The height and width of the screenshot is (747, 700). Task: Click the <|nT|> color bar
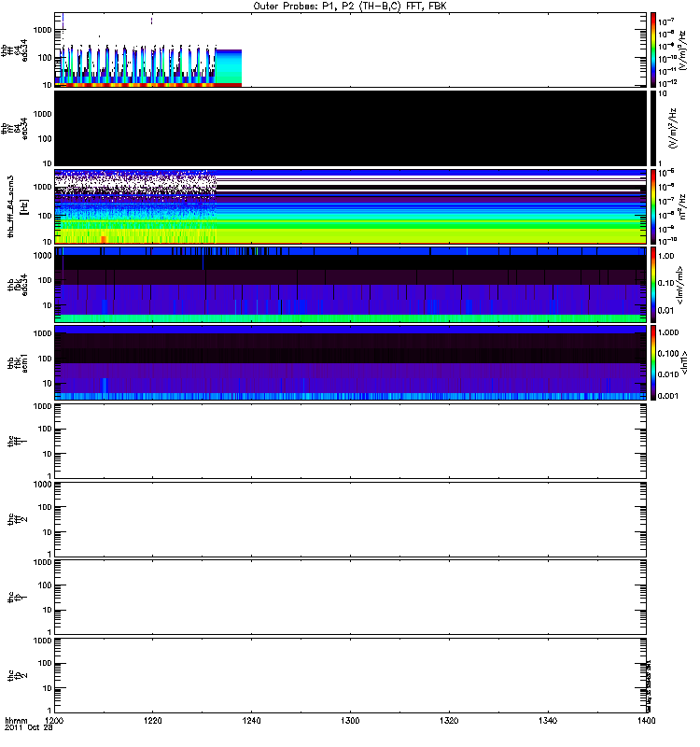coord(654,363)
